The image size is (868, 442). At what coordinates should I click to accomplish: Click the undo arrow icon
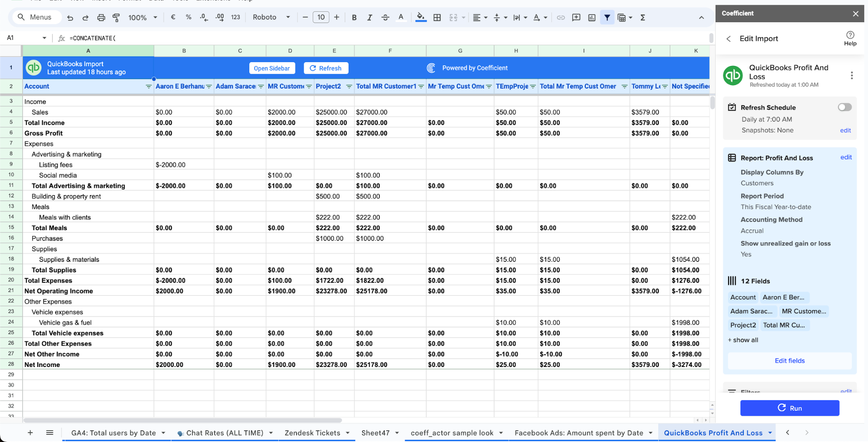coord(70,17)
